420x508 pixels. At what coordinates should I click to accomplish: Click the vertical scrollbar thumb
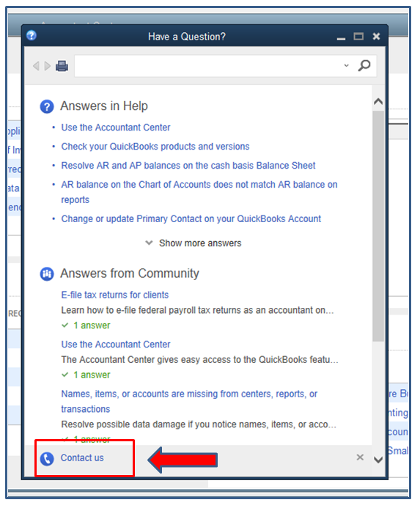click(378, 226)
